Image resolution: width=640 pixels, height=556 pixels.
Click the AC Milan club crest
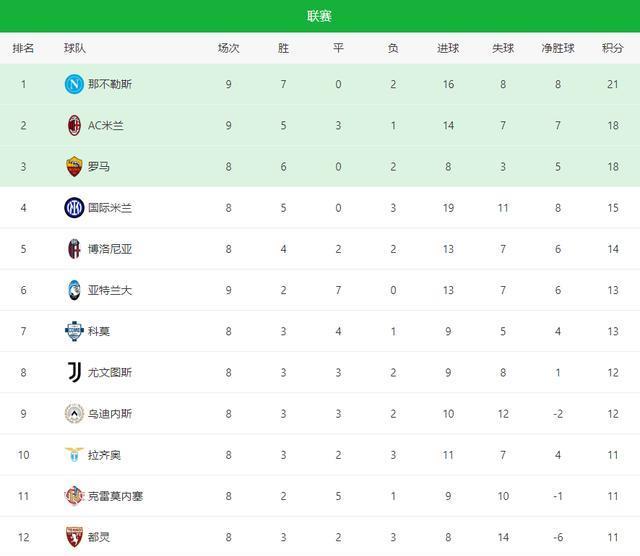(74, 125)
